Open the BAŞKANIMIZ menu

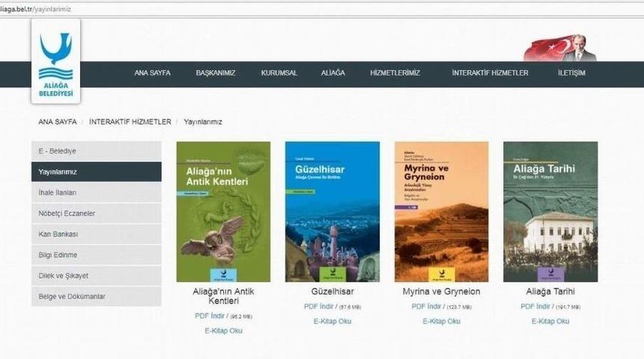point(216,73)
